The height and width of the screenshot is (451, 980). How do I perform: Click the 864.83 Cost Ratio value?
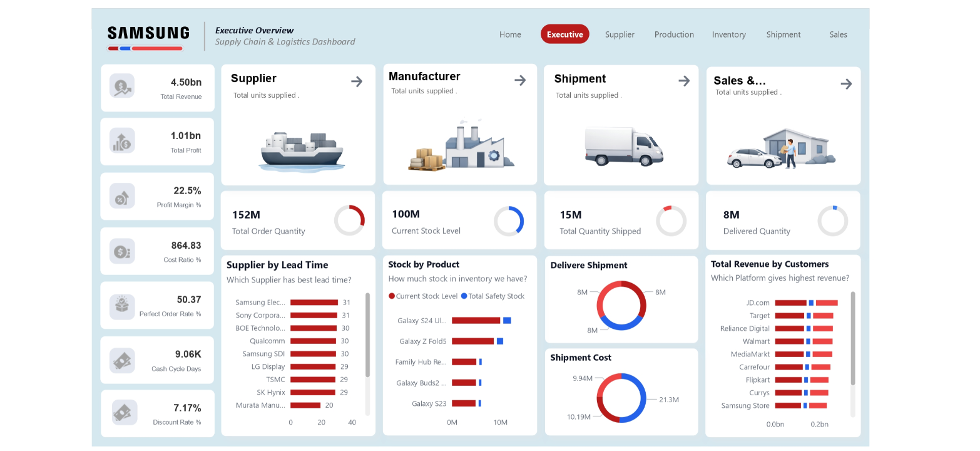(x=186, y=245)
